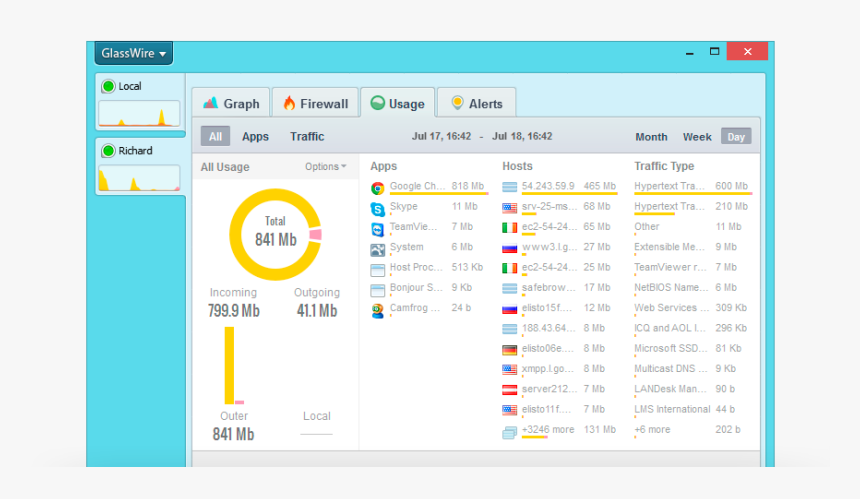Click the Camfrog app icon
This screenshot has width=860, height=499.
click(377, 311)
